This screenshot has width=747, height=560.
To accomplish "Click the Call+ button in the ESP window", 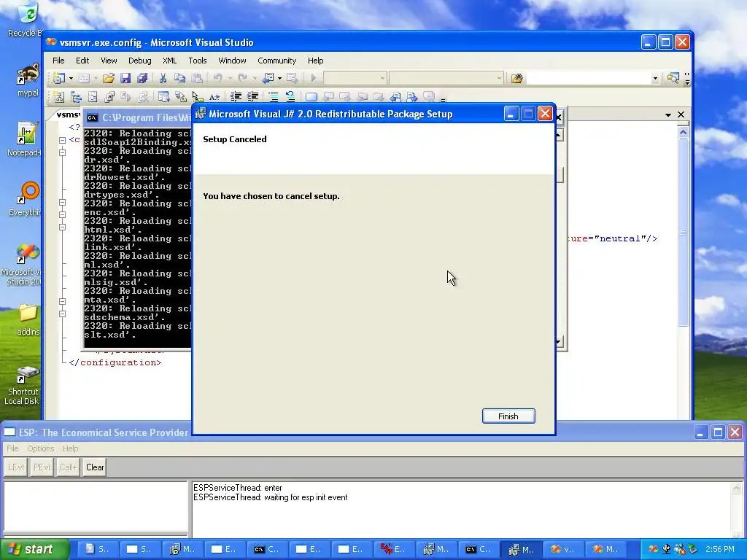I will 68,467.
